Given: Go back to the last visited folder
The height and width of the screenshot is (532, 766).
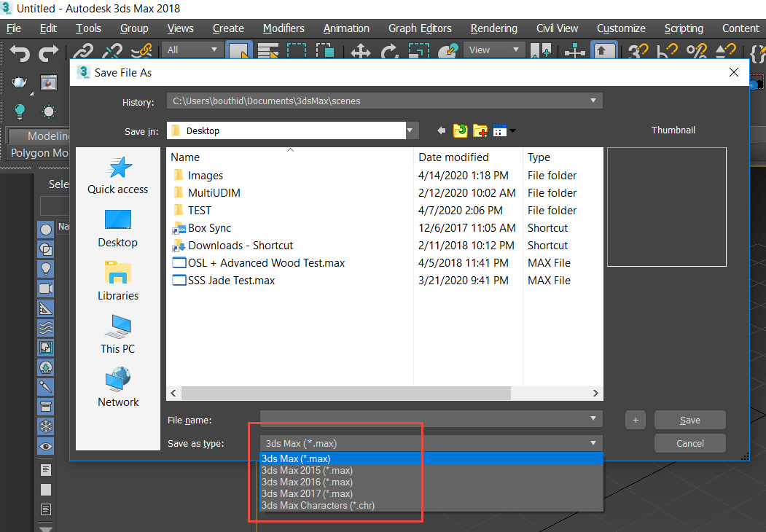Looking at the screenshot, I should click(x=441, y=130).
